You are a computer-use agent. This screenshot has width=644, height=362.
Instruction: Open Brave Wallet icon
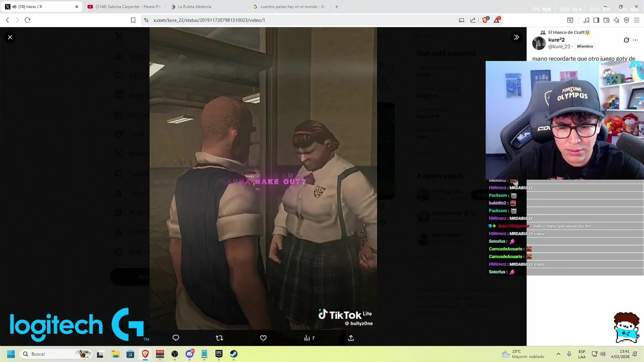point(606,20)
